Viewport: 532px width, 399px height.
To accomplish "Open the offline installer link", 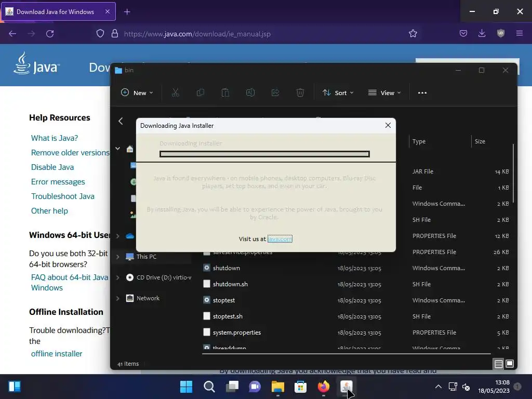I will (57, 354).
